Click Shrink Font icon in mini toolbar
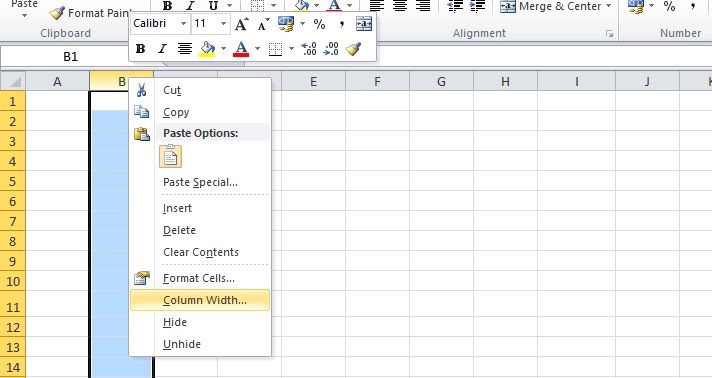This screenshot has width=712, height=378. point(264,24)
